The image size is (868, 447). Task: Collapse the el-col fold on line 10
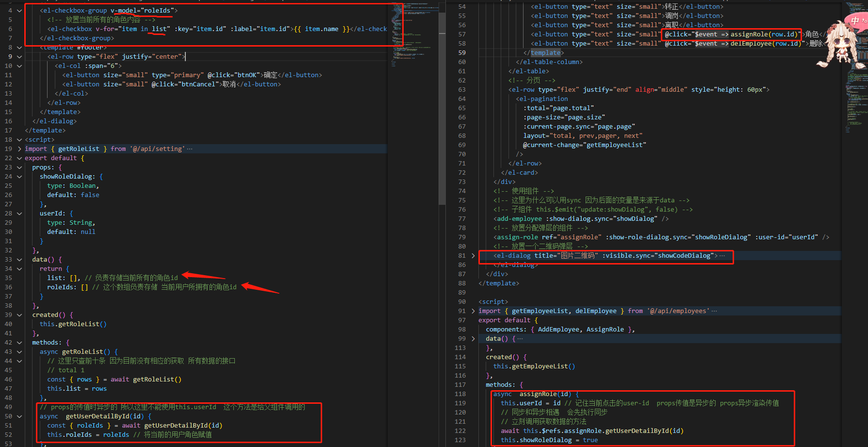tap(19, 66)
